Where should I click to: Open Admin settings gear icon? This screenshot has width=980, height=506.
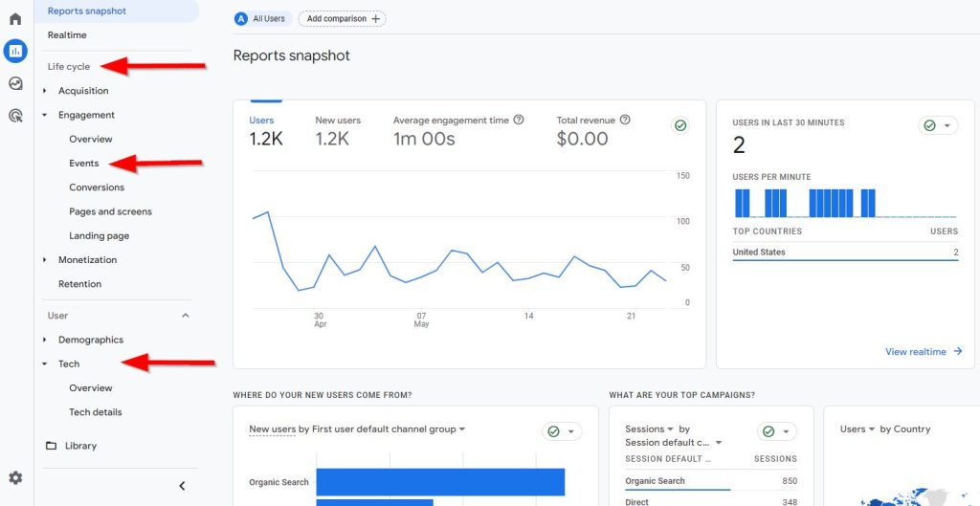15,478
